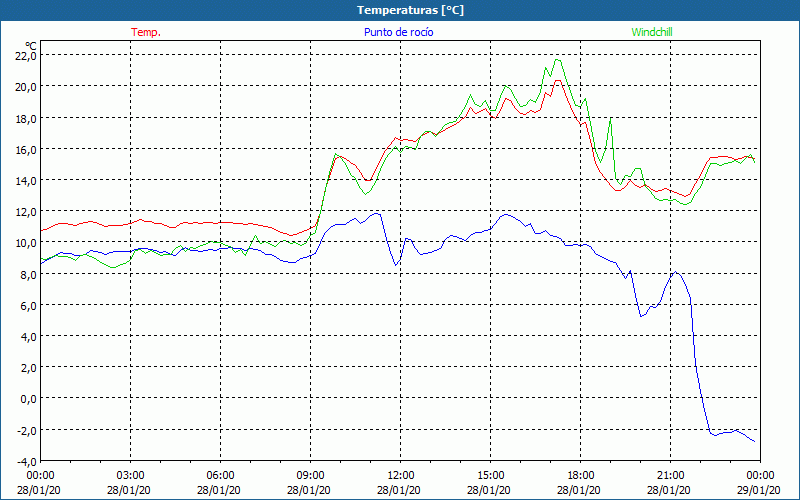The height and width of the screenshot is (500, 800).
Task: Click the 21:00 time axis label
Action: (x=670, y=476)
